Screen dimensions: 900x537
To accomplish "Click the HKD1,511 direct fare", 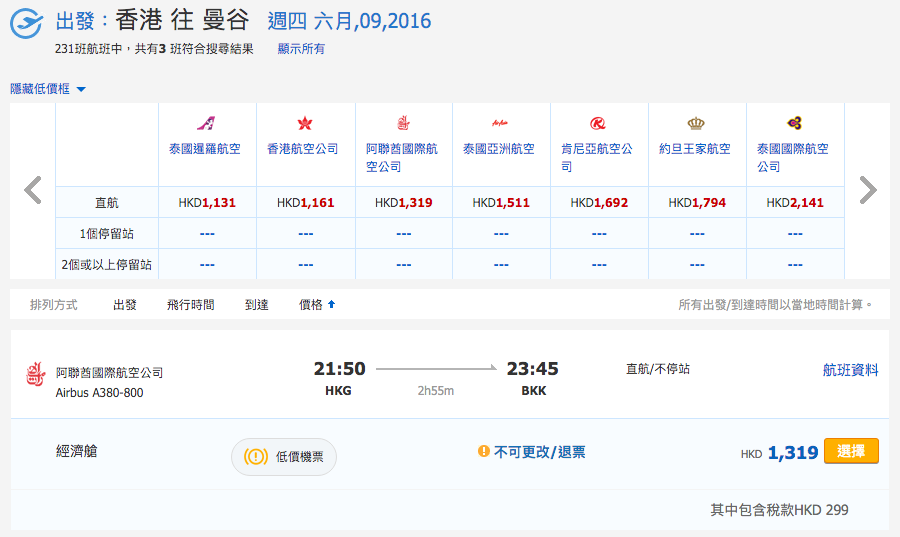I will click(x=501, y=203).
